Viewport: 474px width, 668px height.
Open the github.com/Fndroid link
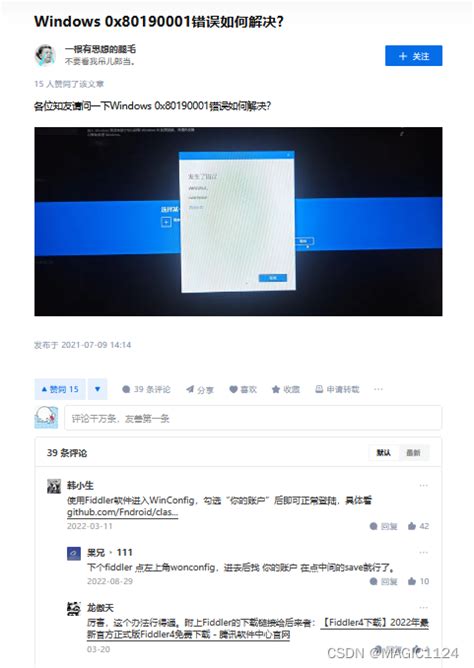pyautogui.click(x=122, y=512)
